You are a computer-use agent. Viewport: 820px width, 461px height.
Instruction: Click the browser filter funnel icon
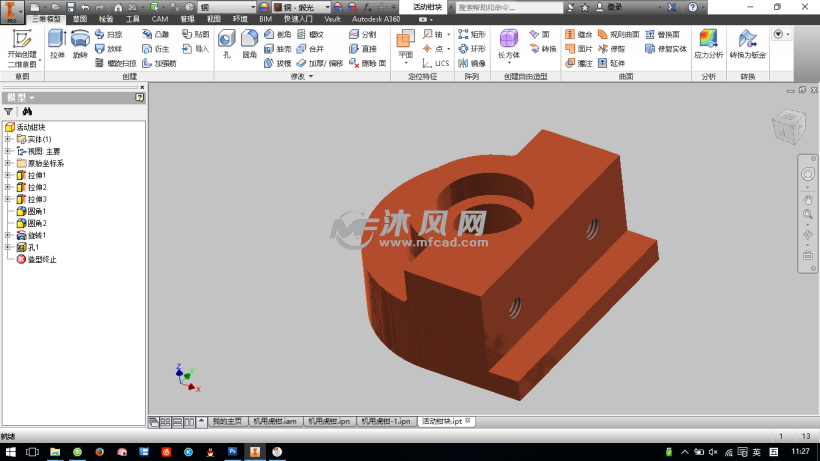9,111
